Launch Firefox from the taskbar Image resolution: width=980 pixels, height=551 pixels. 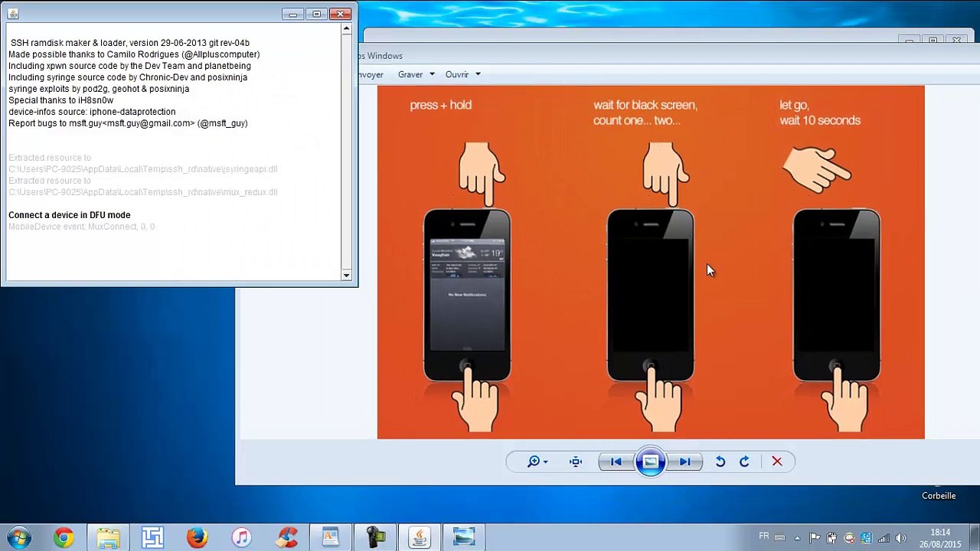[197, 538]
